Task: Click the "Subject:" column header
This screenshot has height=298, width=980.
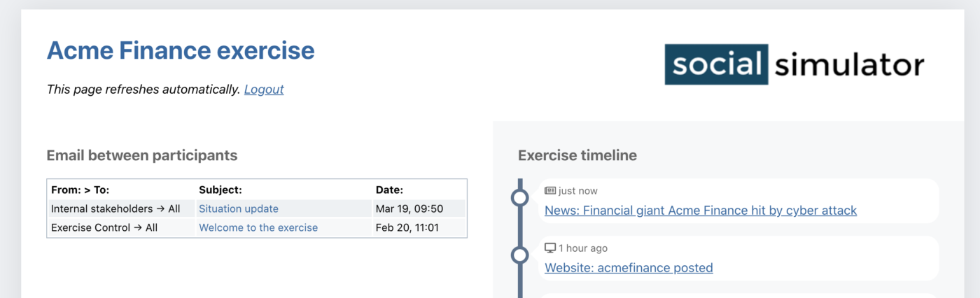Action: (x=220, y=190)
